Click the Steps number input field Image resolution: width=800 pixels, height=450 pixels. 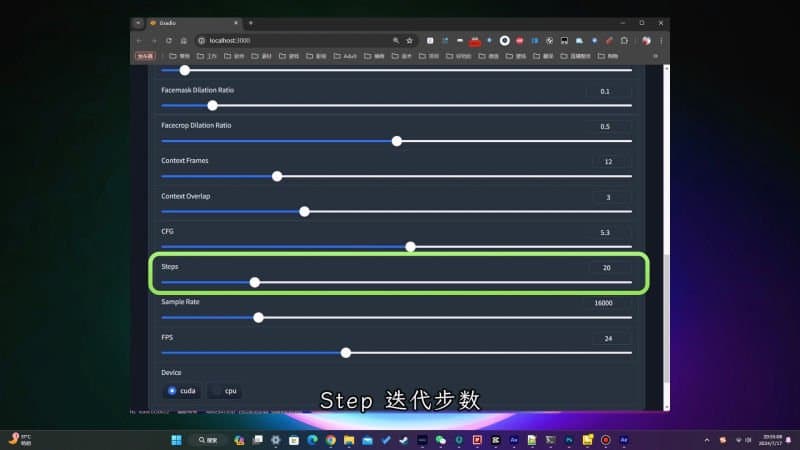pos(608,267)
